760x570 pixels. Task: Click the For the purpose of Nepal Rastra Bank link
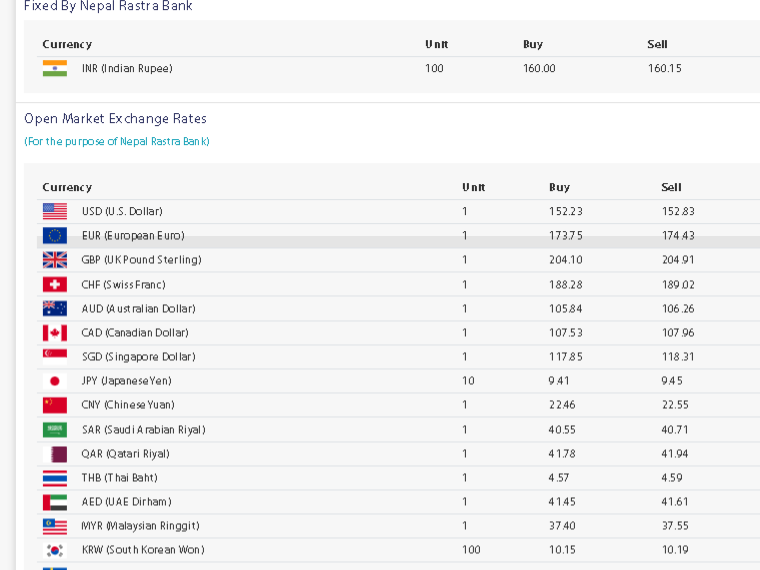tap(117, 142)
